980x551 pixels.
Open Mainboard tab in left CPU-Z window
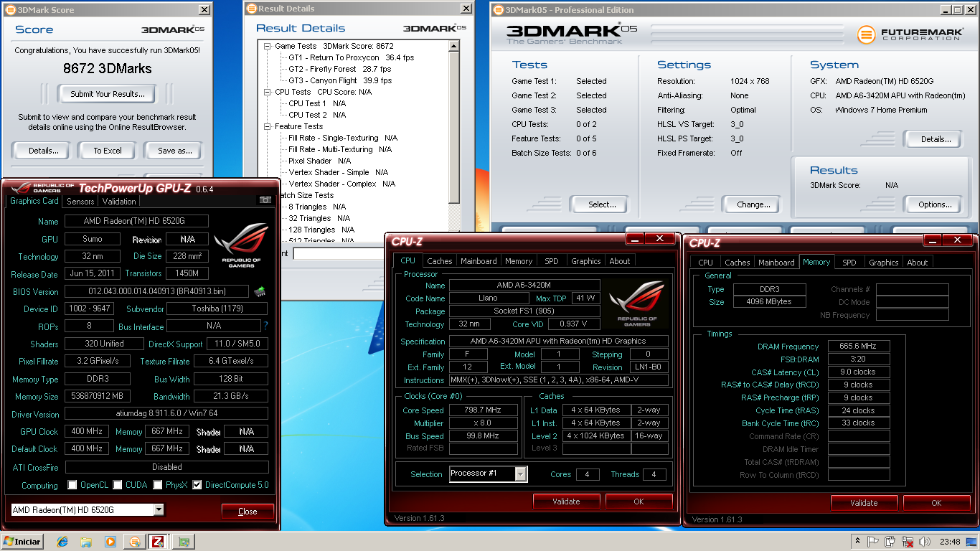coord(479,261)
